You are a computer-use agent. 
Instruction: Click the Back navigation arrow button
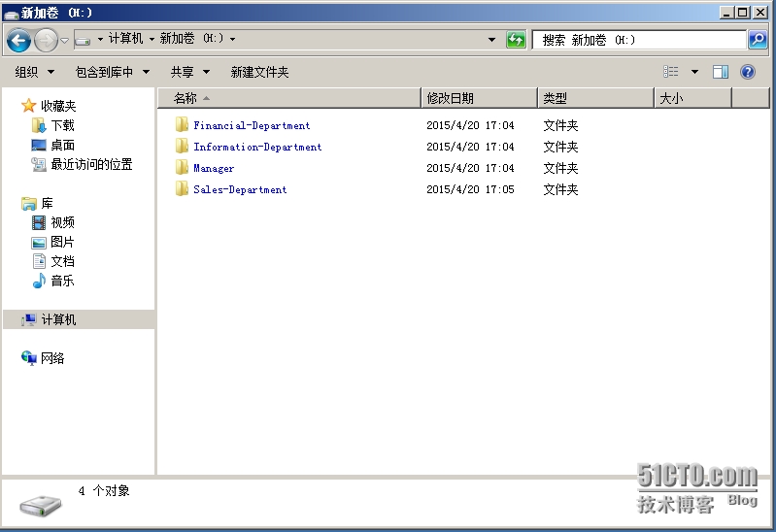point(18,40)
